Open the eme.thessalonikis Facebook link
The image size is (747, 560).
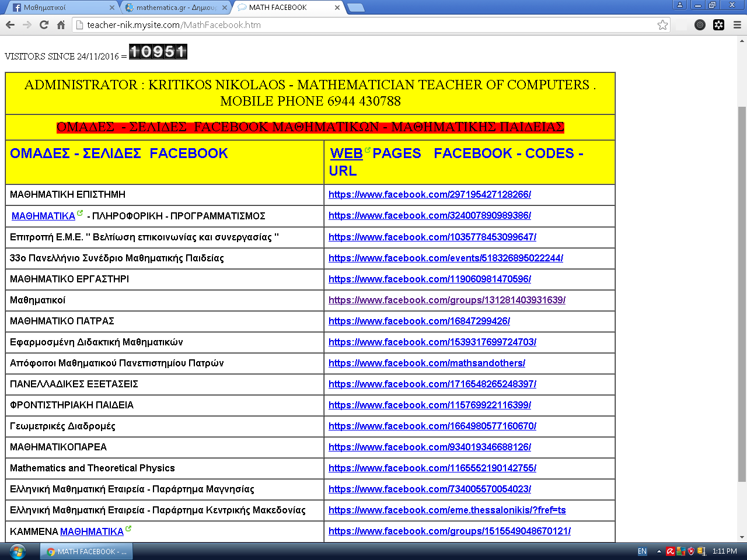pyautogui.click(x=447, y=510)
